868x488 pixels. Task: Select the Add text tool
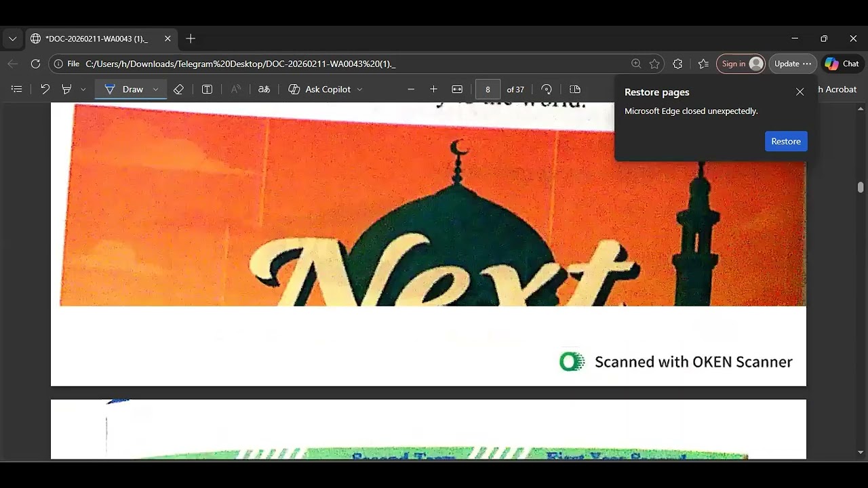(x=208, y=89)
